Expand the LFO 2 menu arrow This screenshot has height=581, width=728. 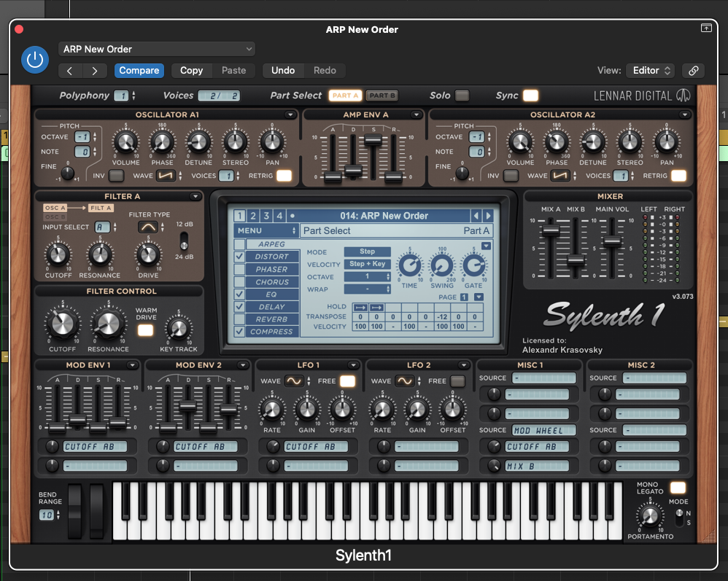coord(464,365)
